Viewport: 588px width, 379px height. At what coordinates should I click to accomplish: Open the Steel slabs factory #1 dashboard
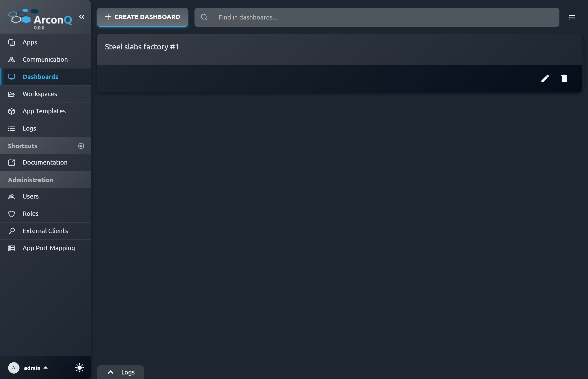(x=142, y=47)
